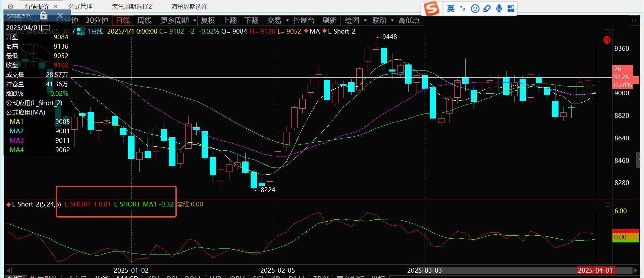Viewport: 644px width, 278px height.
Task: Click the MA4 value row
Action: (38, 150)
